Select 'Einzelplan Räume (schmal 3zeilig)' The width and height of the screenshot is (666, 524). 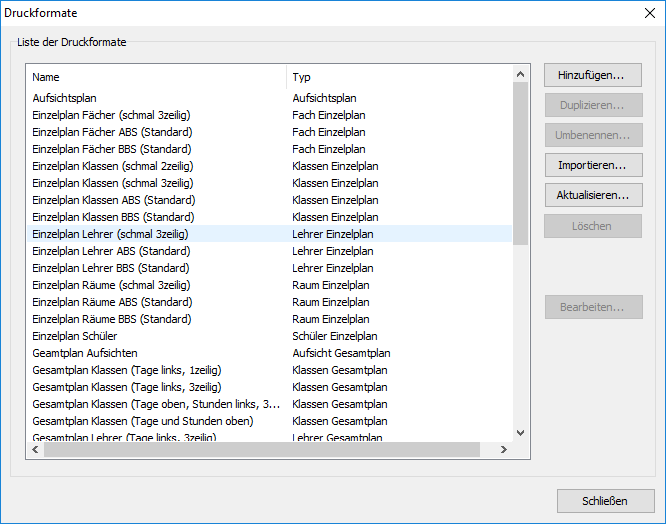click(x=111, y=285)
